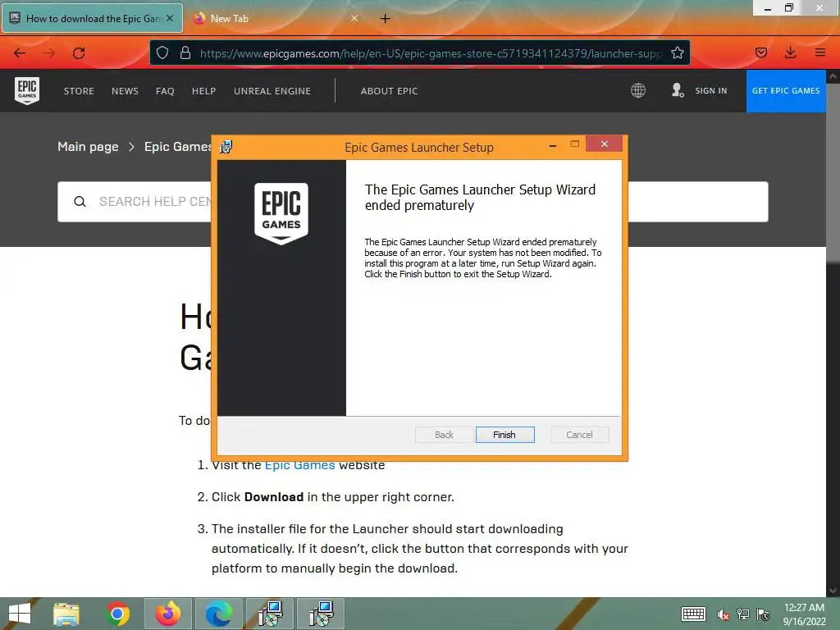Click the page scrollbar down arrow
This screenshot has width=840, height=630.
[833, 591]
